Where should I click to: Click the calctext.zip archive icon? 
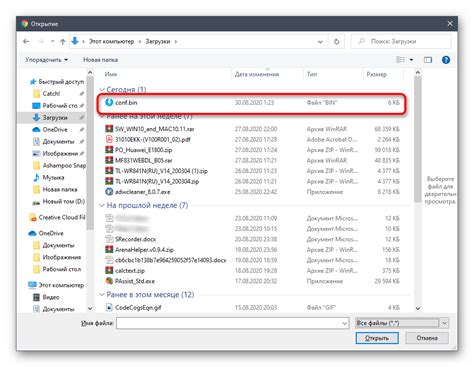click(x=109, y=270)
